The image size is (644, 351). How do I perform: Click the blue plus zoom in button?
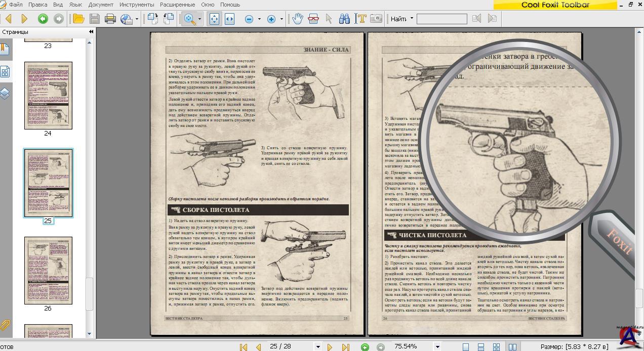[271, 19]
